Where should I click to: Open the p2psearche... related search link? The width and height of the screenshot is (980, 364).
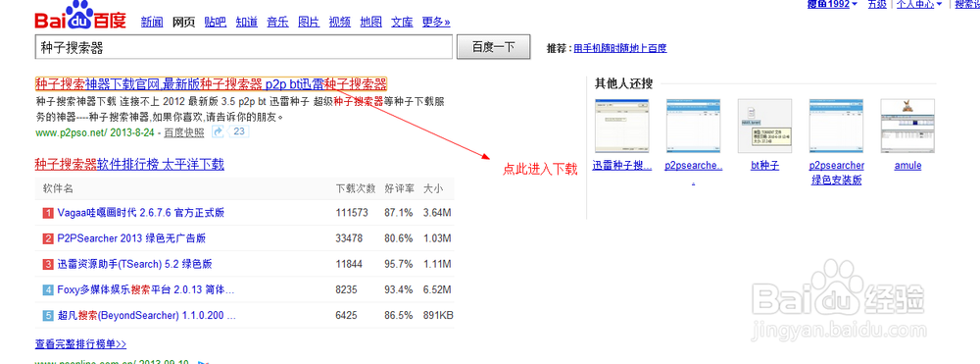[x=693, y=166]
